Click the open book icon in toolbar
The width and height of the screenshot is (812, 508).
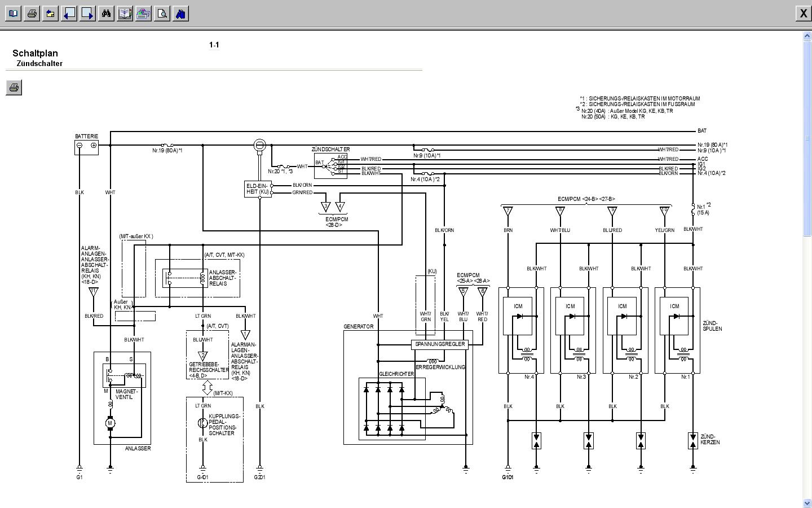pos(14,14)
